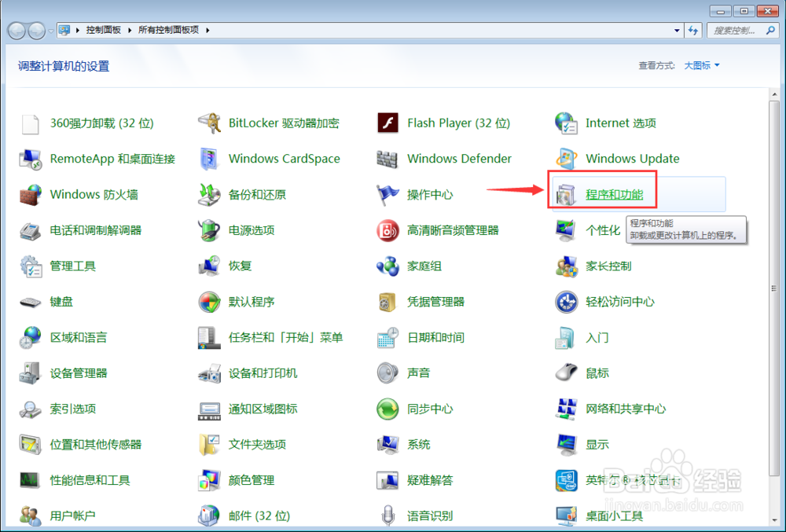The width and height of the screenshot is (786, 532).
Task: Open the 程序和功能 icon
Action: [566, 195]
